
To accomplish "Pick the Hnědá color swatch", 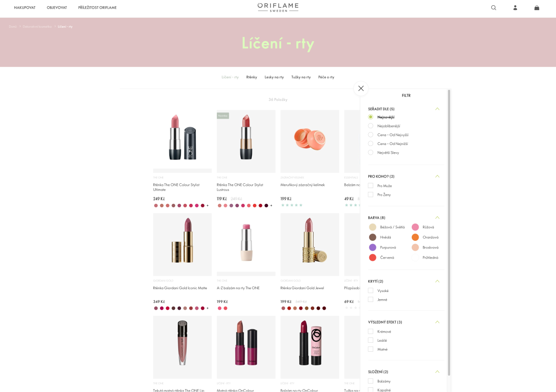I will 372,237.
